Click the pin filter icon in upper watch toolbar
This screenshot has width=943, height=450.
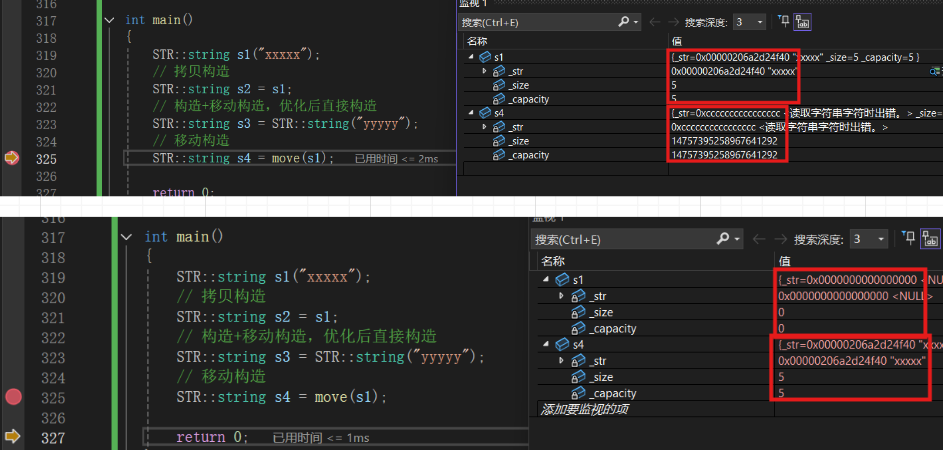784,22
